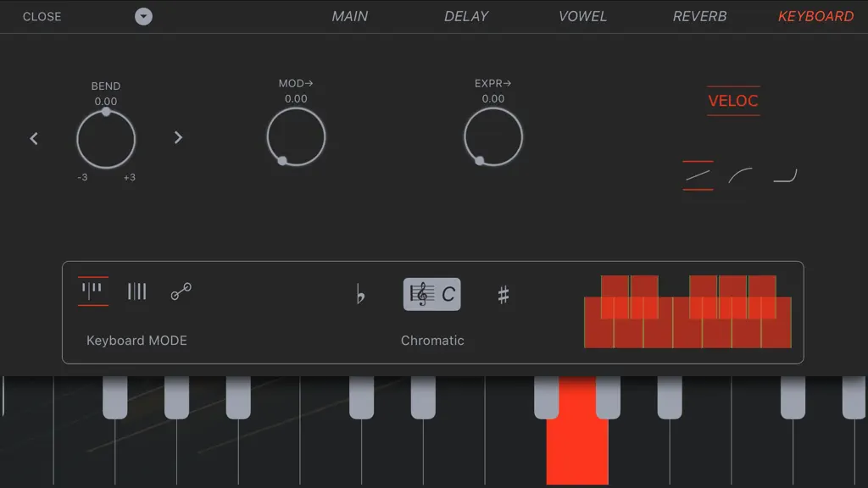868x488 pixels.
Task: Select the equal-bars keyboard mode icon
Action: (x=136, y=291)
